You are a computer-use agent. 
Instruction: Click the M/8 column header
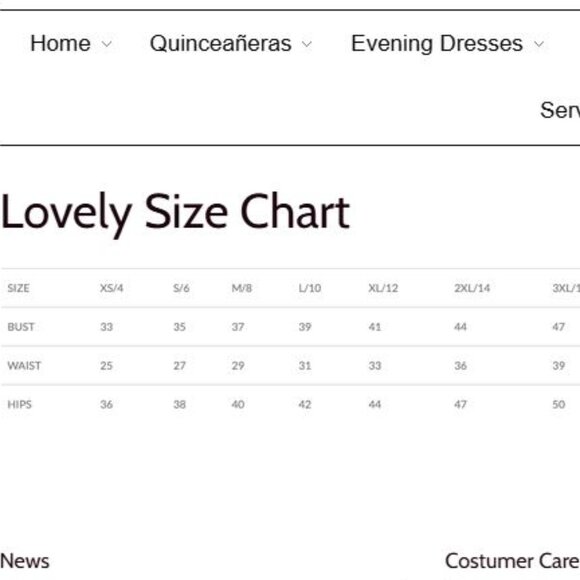coord(242,288)
